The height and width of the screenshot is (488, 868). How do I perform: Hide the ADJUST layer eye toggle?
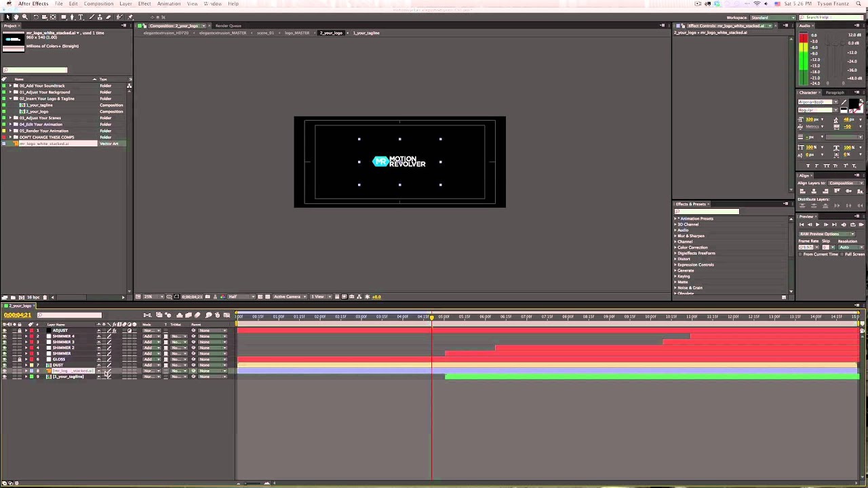click(x=5, y=331)
